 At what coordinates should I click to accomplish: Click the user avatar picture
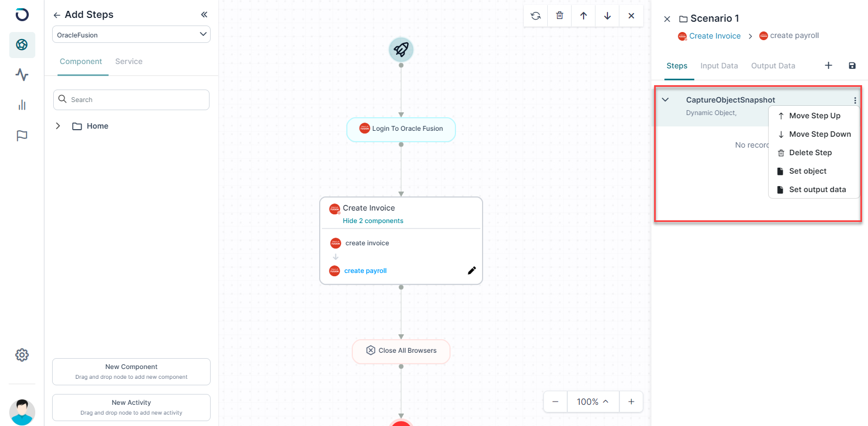click(22, 412)
